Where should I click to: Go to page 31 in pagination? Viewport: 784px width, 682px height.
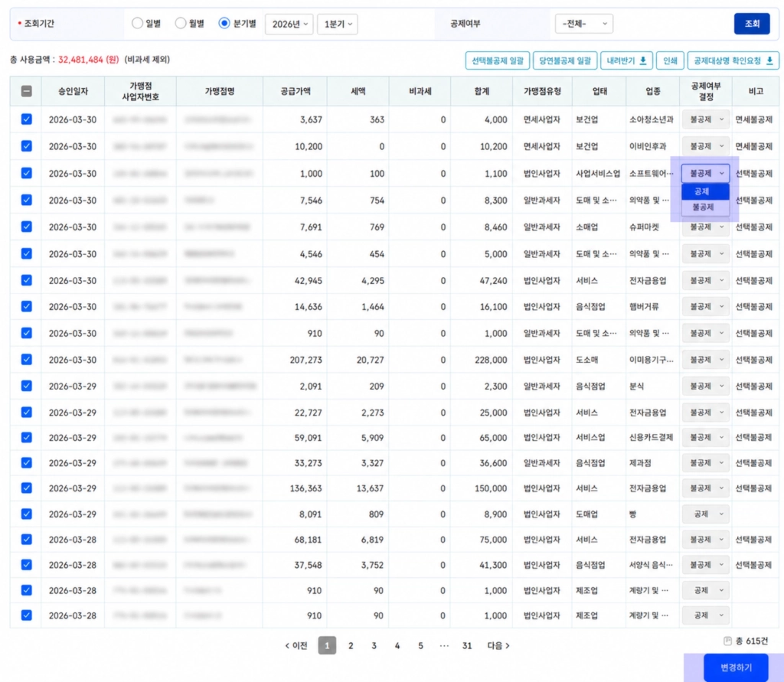(x=466, y=645)
